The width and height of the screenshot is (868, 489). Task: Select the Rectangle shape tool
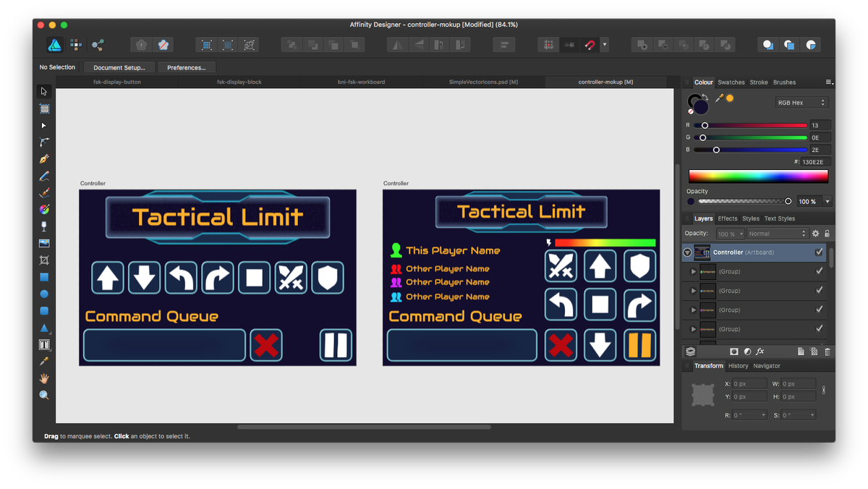click(44, 277)
